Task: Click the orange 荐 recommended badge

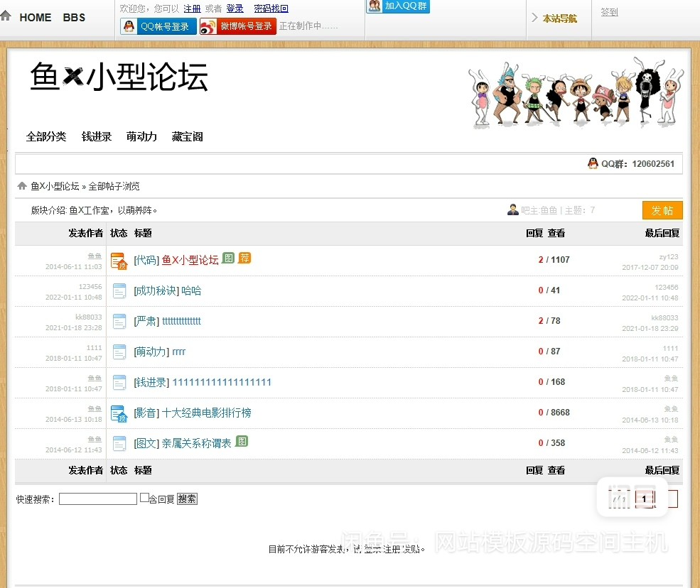Action: click(x=244, y=258)
